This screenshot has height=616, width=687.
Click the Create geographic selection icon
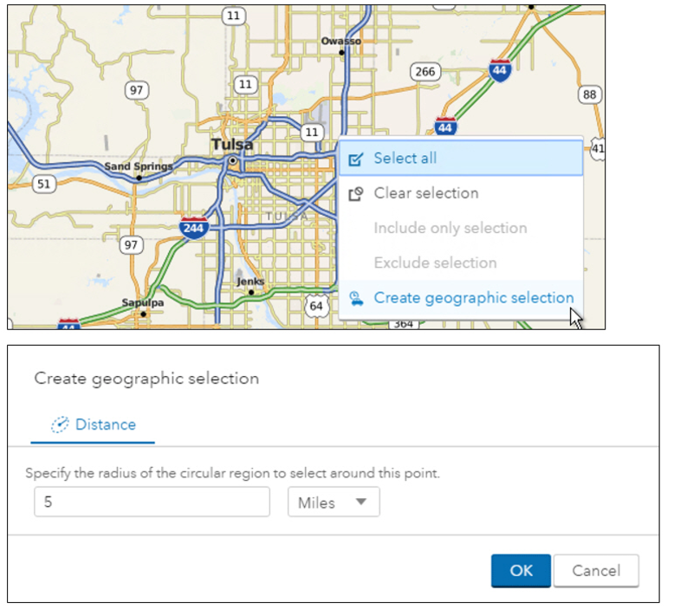tap(355, 298)
